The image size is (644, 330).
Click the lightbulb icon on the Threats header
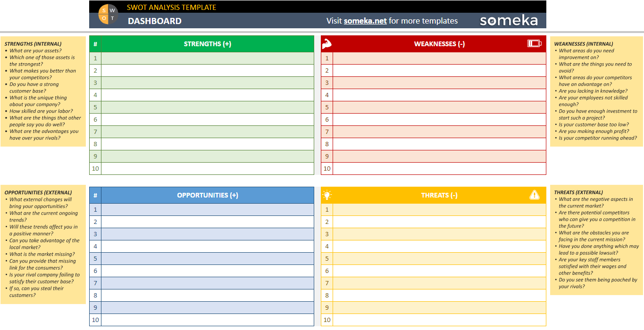tap(327, 195)
